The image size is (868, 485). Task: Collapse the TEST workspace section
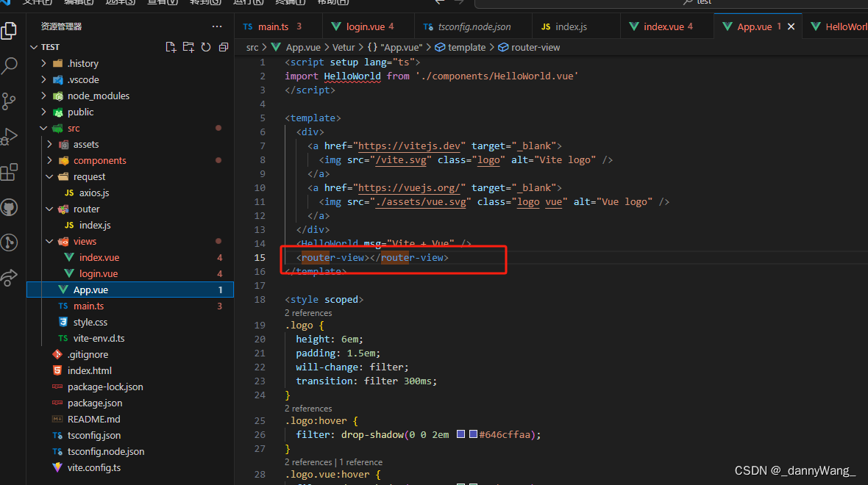[34, 47]
